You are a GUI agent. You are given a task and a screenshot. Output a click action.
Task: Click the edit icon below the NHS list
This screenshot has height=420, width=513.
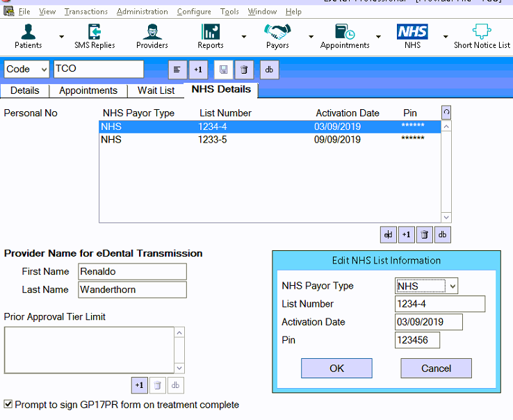pyautogui.click(x=388, y=235)
